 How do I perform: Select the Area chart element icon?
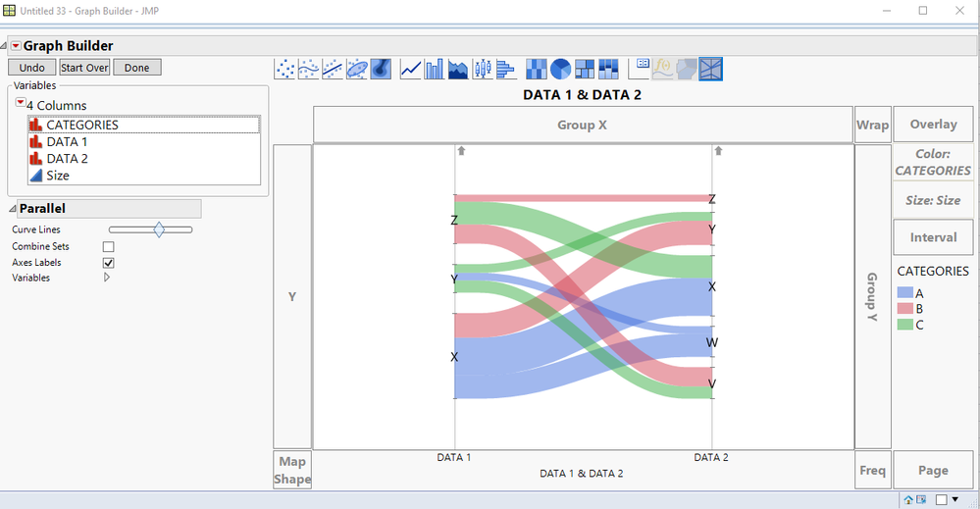coord(458,69)
